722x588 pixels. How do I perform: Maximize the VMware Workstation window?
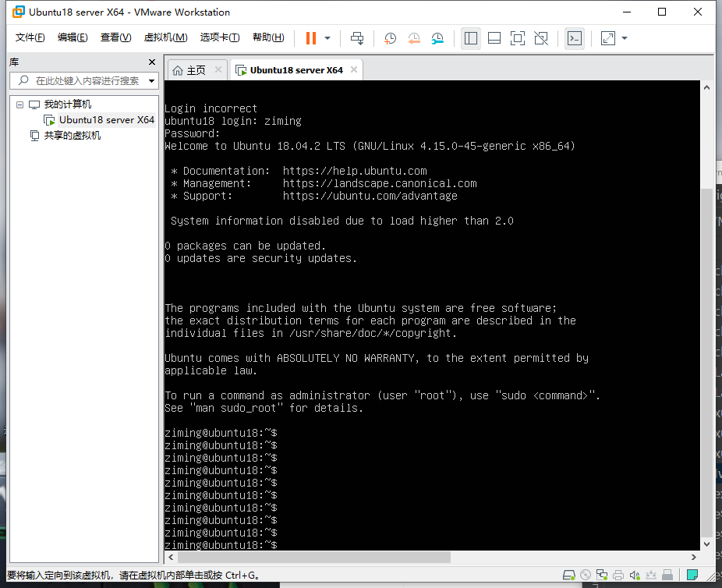tap(662, 12)
